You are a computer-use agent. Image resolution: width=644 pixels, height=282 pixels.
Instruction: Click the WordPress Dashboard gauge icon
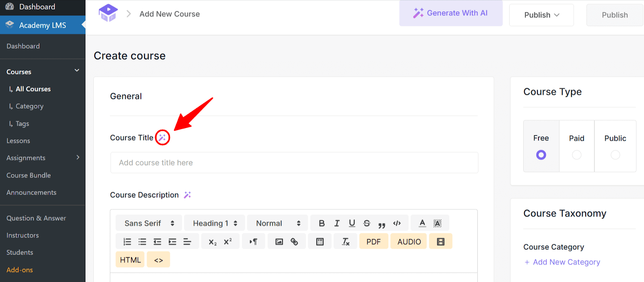point(10,6)
